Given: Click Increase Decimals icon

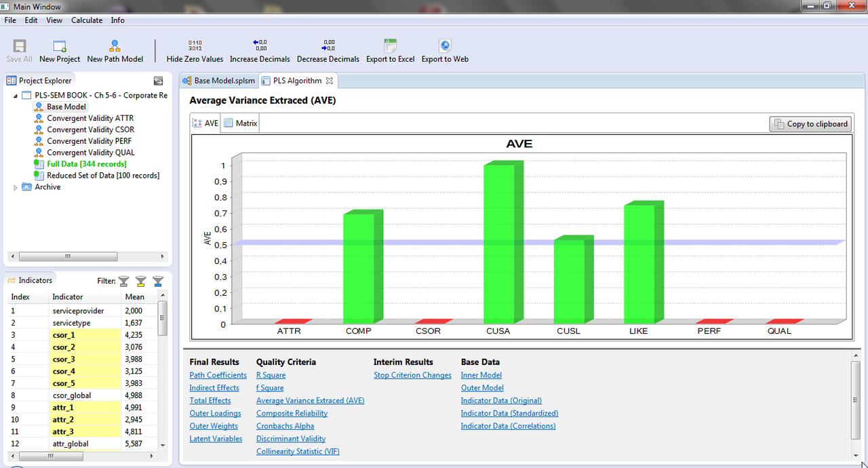Looking at the screenshot, I should (x=260, y=46).
